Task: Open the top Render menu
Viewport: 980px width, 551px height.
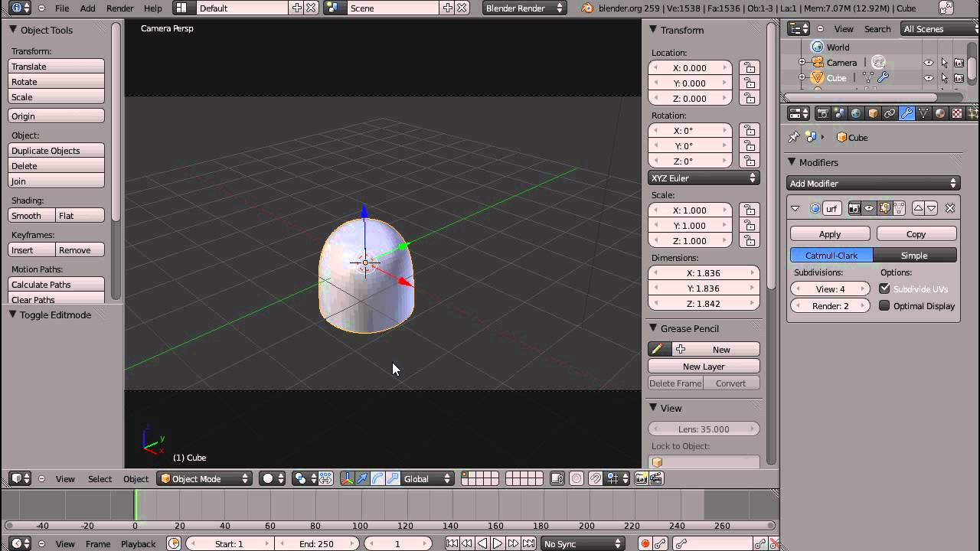Action: coord(120,8)
